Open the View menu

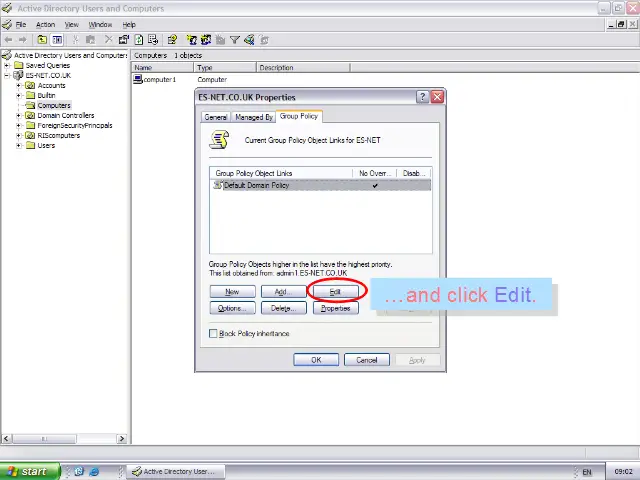[71, 24]
